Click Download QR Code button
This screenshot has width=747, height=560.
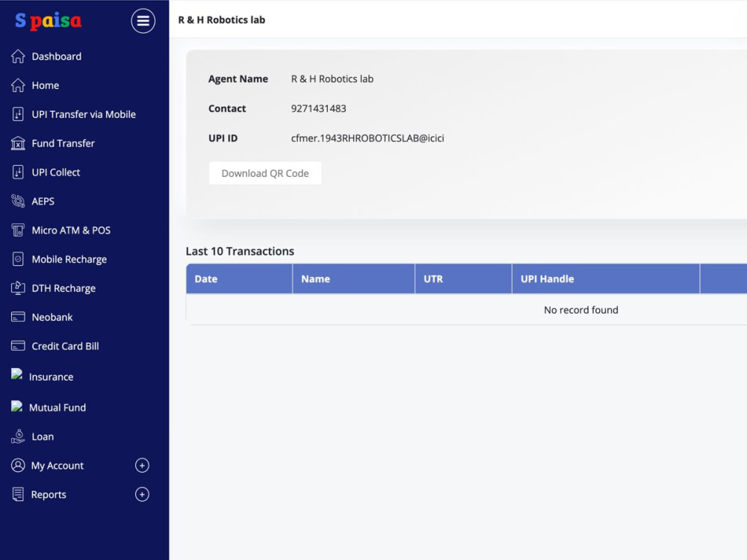click(x=265, y=173)
